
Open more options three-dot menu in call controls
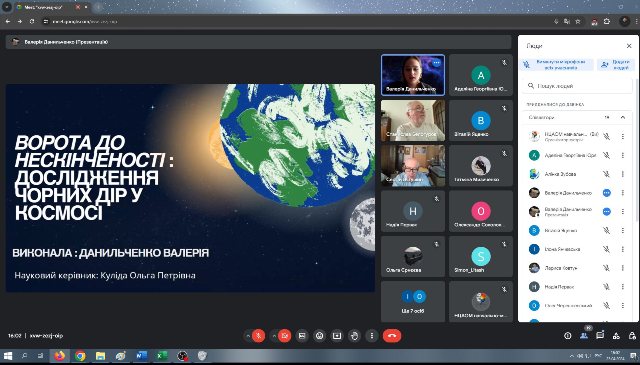pos(371,336)
